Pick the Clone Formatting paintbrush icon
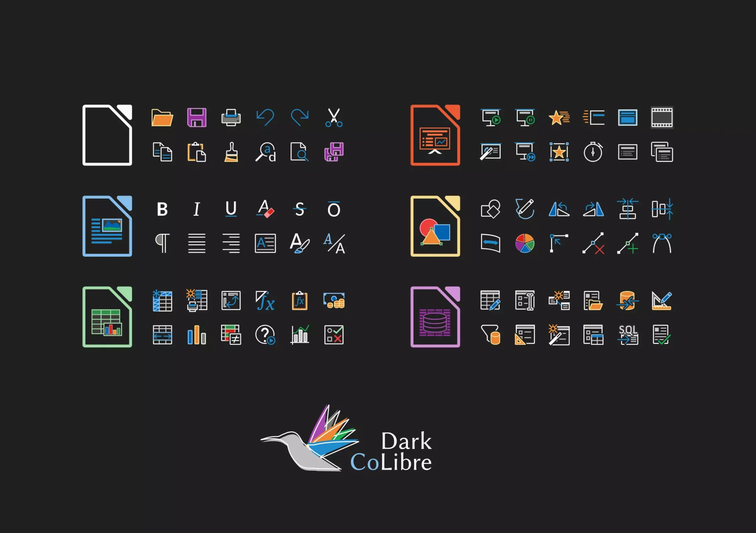Viewport: 756px width, 533px height. [231, 152]
